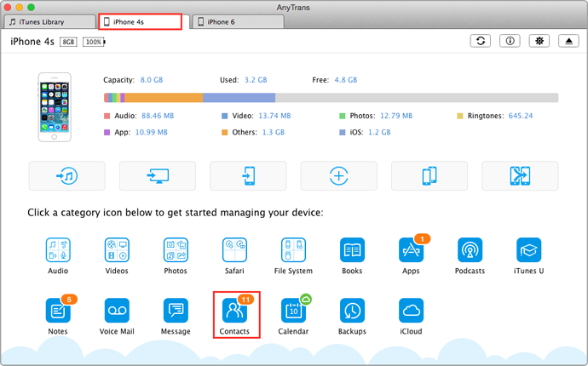588x366 pixels.
Task: Click the Photos green legend swatch
Action: (343, 116)
